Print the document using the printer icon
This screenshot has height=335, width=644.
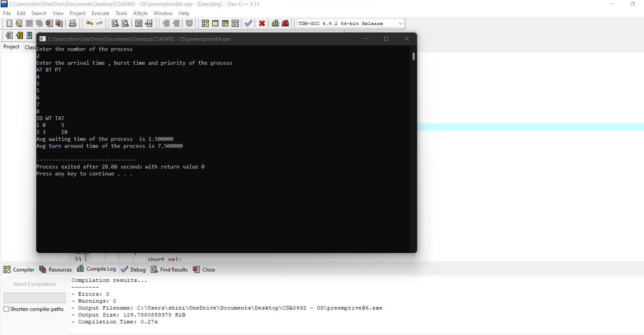[x=72, y=23]
